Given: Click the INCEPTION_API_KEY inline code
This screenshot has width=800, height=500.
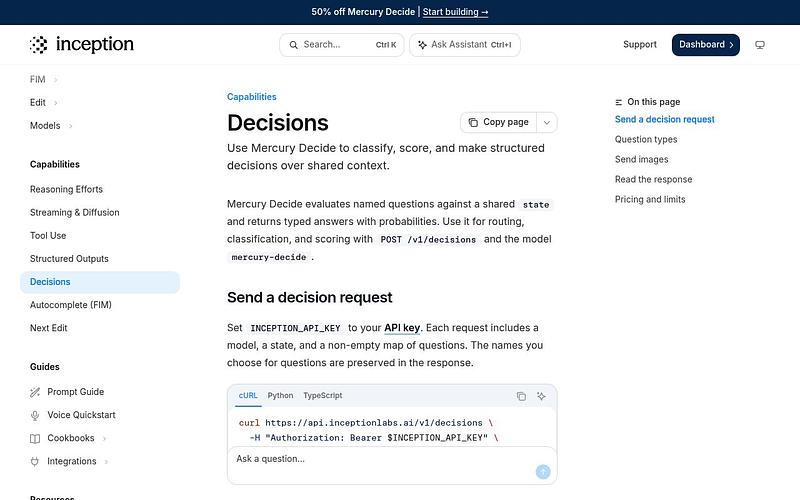Looking at the screenshot, I should pyautogui.click(x=295, y=328).
